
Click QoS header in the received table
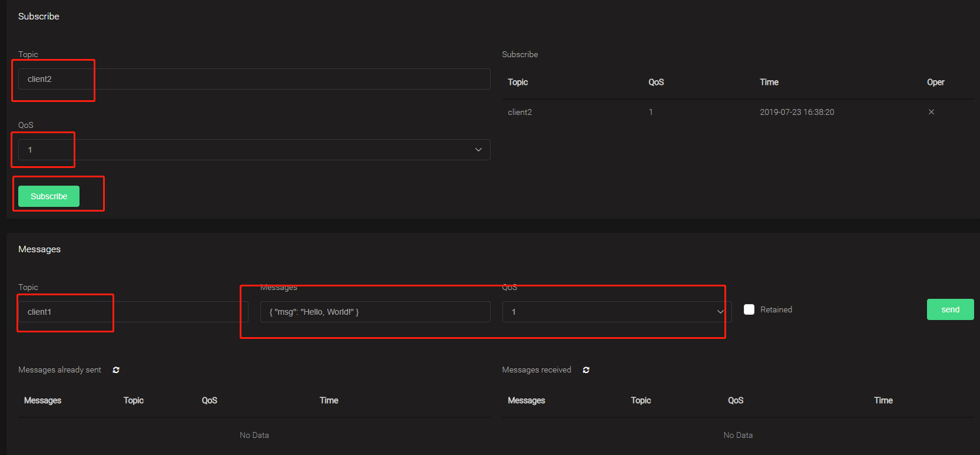click(736, 400)
